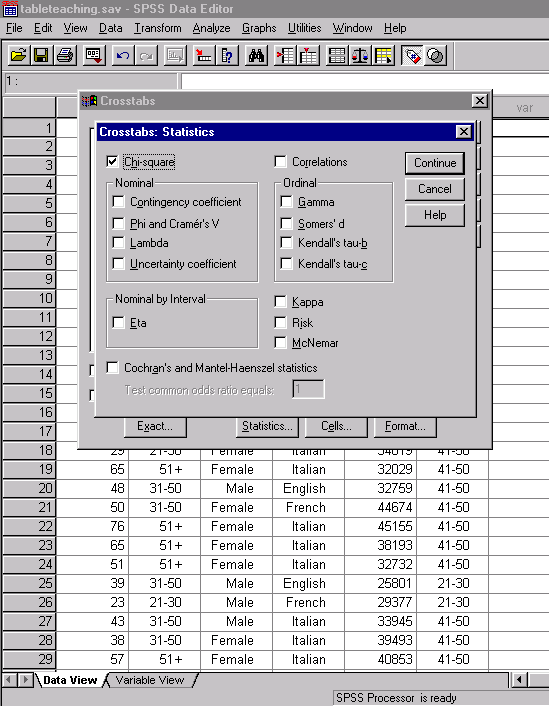Click the horizontal scrollbar left arrow
549x706 pixels.
[x=519, y=679]
